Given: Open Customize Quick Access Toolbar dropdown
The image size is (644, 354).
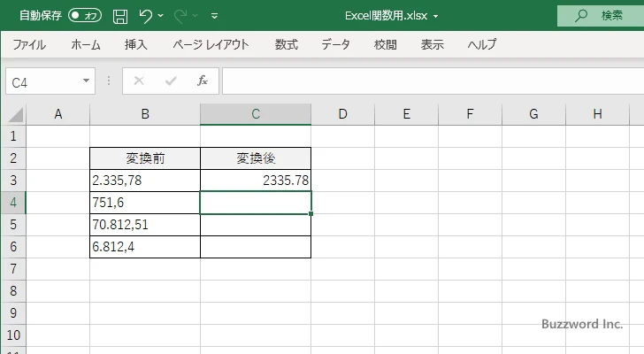Looking at the screenshot, I should (214, 16).
